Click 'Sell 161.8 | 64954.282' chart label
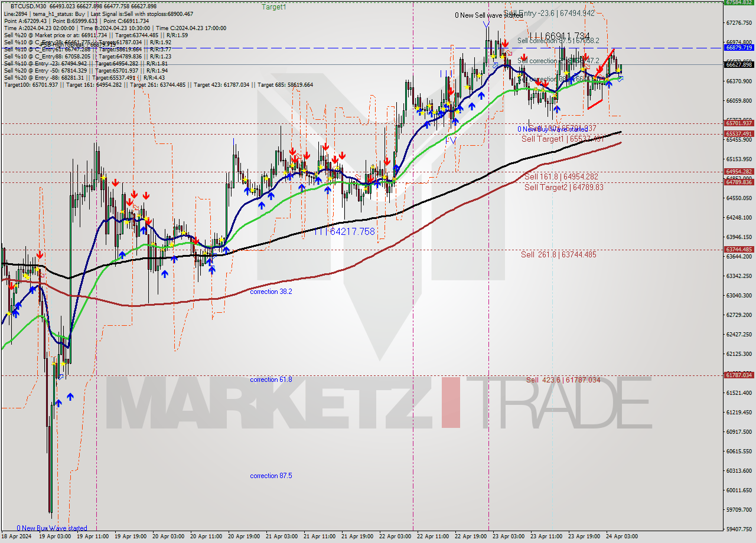This screenshot has height=543, width=756. point(561,176)
